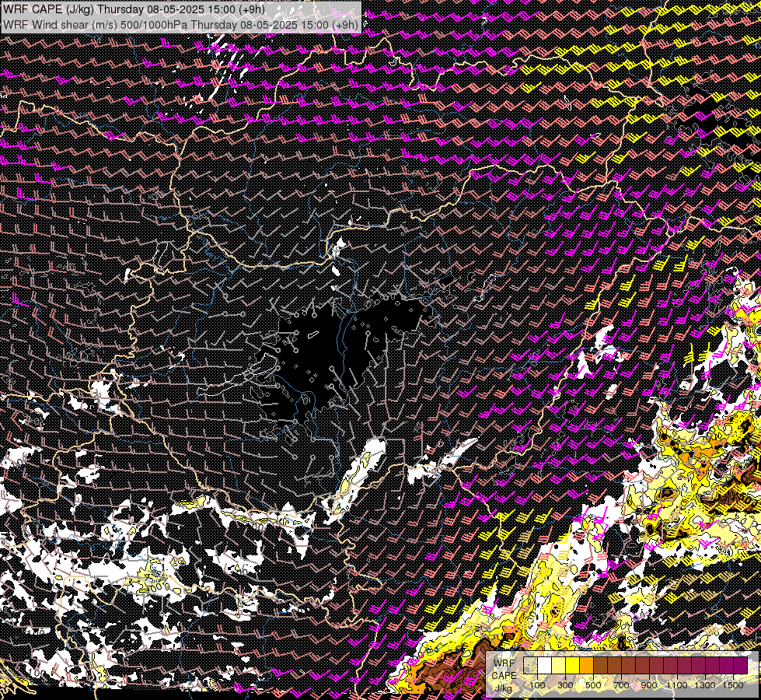
Task: Select the purple swatch ending the CAPE legend
Action: click(x=740, y=665)
